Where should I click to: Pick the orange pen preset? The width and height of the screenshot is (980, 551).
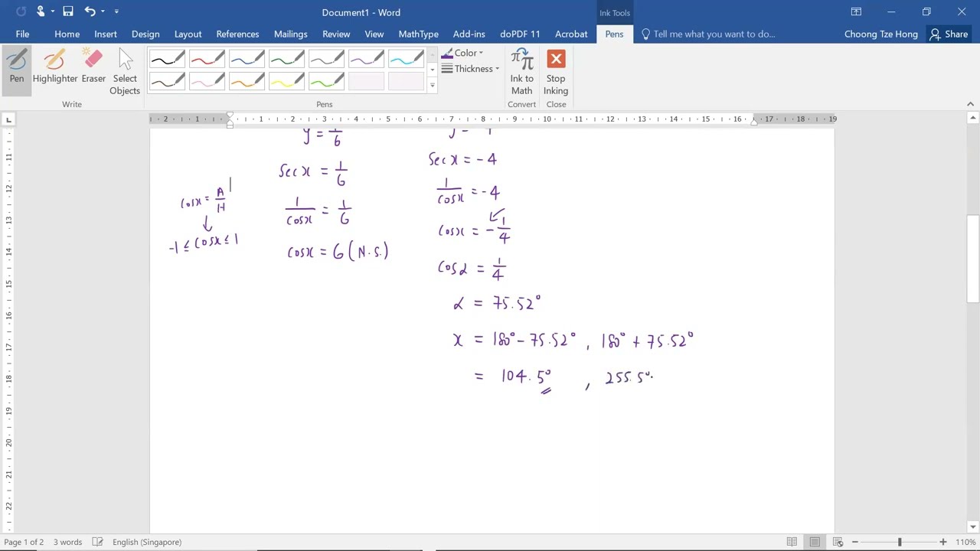pos(247,80)
